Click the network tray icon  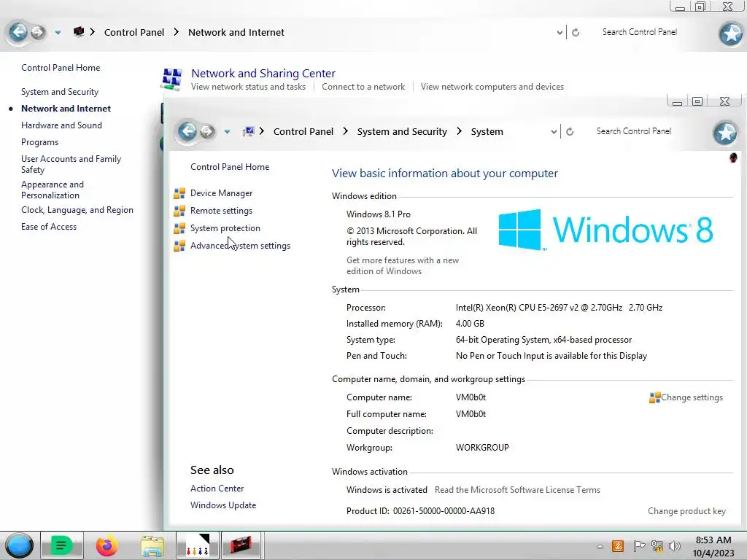click(657, 545)
